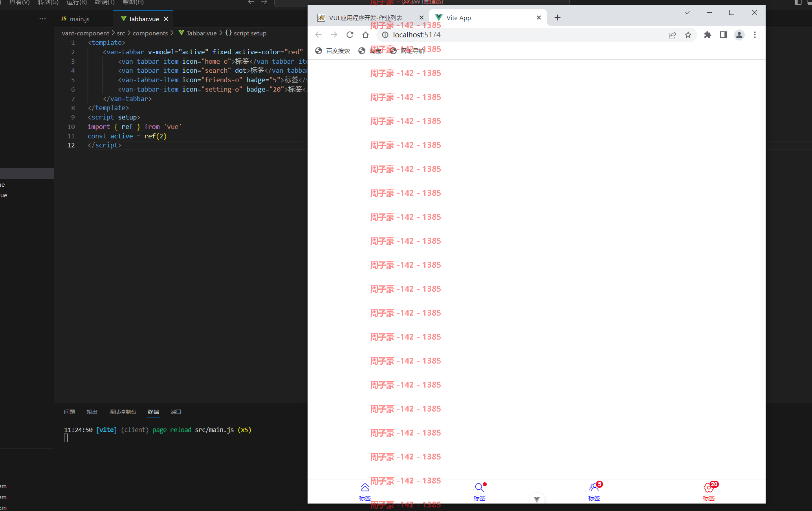
Task: Click the VS Code navigate forward arrow
Action: click(264, 2)
